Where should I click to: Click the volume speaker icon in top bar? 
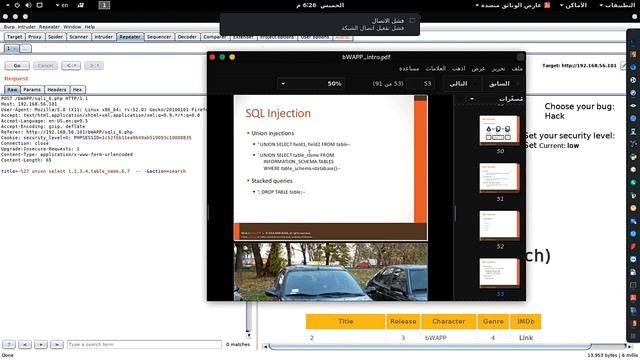[28, 5]
